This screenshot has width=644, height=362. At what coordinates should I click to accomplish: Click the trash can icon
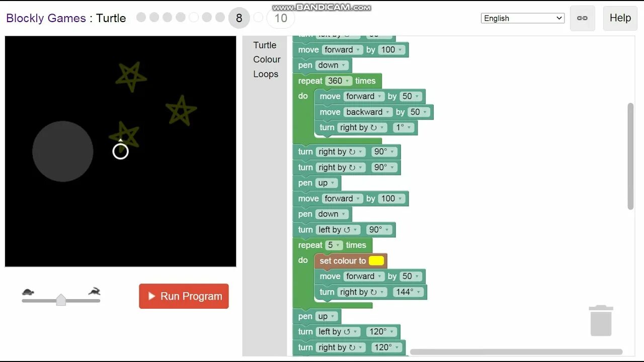click(x=601, y=320)
